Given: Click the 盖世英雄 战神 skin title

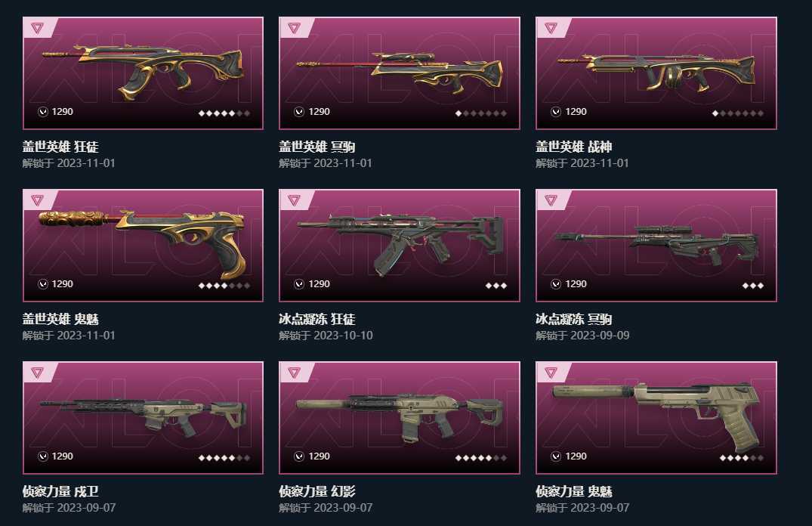Looking at the screenshot, I should coord(574,147).
